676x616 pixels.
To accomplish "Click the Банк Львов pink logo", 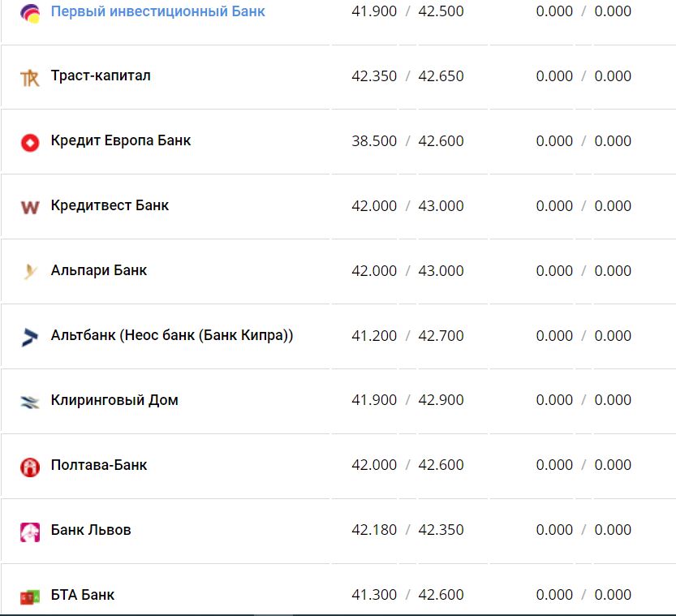I will pyautogui.click(x=30, y=532).
